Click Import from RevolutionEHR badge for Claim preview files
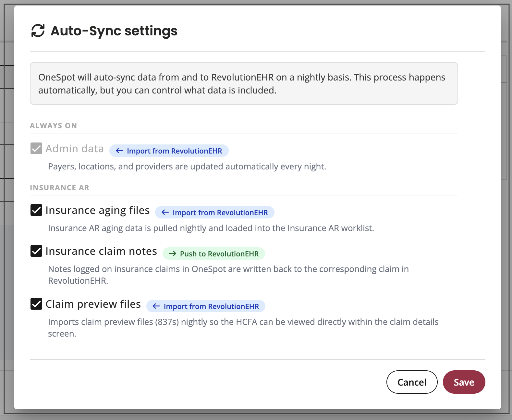This screenshot has width=512, height=420. (x=206, y=306)
